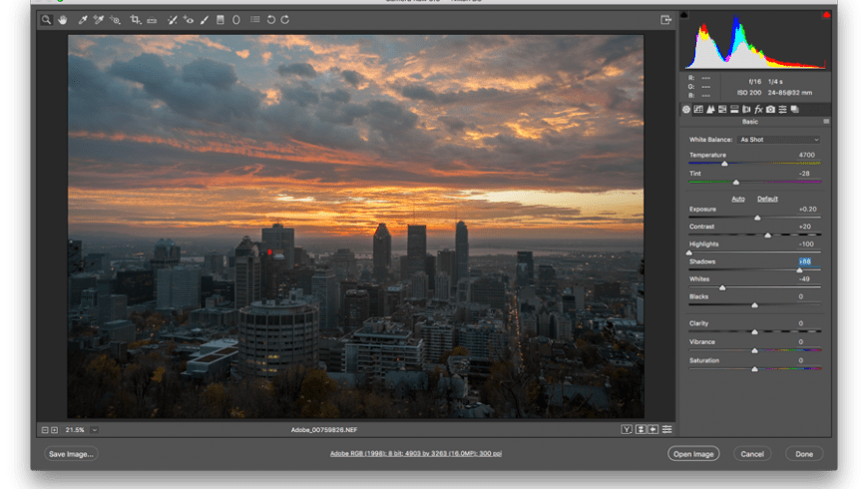Select the Spot Removal tool

[x=173, y=20]
